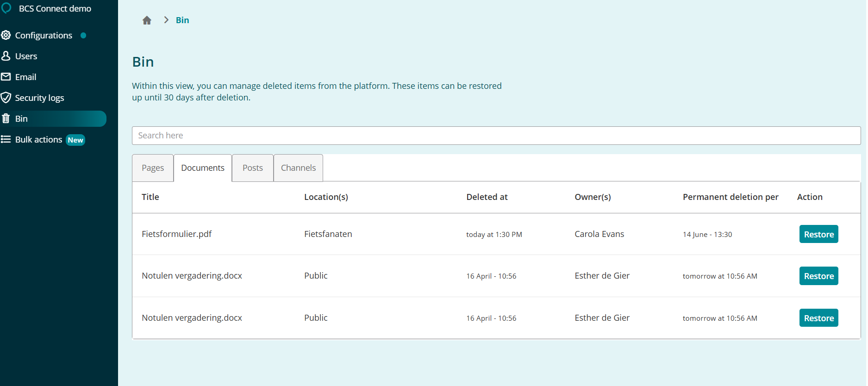The image size is (868, 386).
Task: Click the '14 June - 13:30' cell
Action: pyautogui.click(x=707, y=234)
